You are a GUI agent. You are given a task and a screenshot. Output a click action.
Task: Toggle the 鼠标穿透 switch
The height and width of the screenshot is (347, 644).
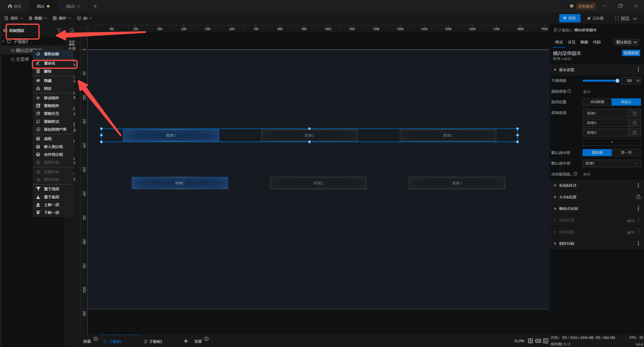point(587,92)
